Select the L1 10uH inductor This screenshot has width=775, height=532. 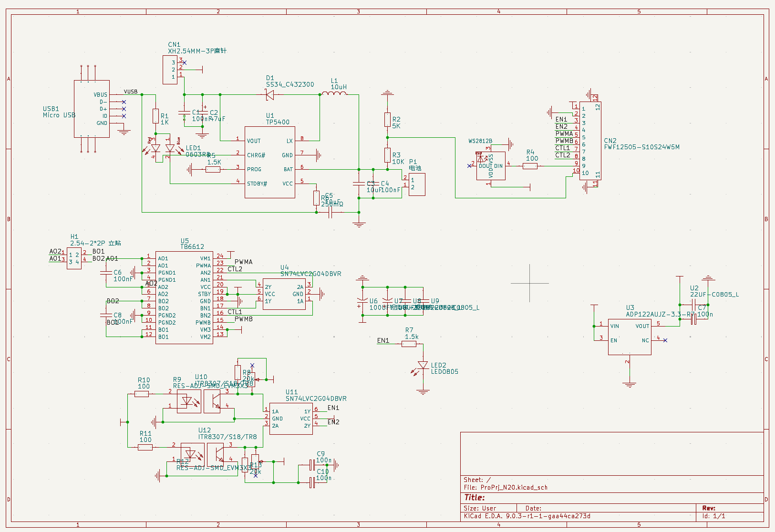pyautogui.click(x=334, y=94)
